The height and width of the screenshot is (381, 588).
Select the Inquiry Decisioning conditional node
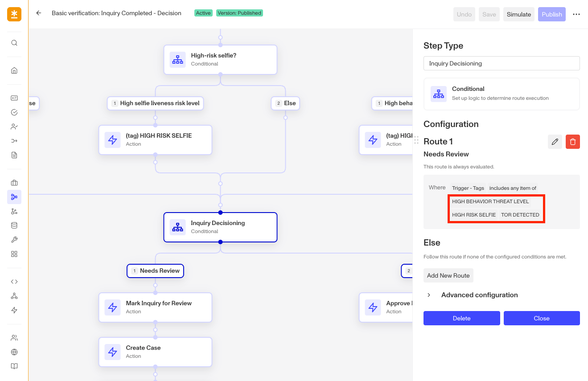click(220, 227)
